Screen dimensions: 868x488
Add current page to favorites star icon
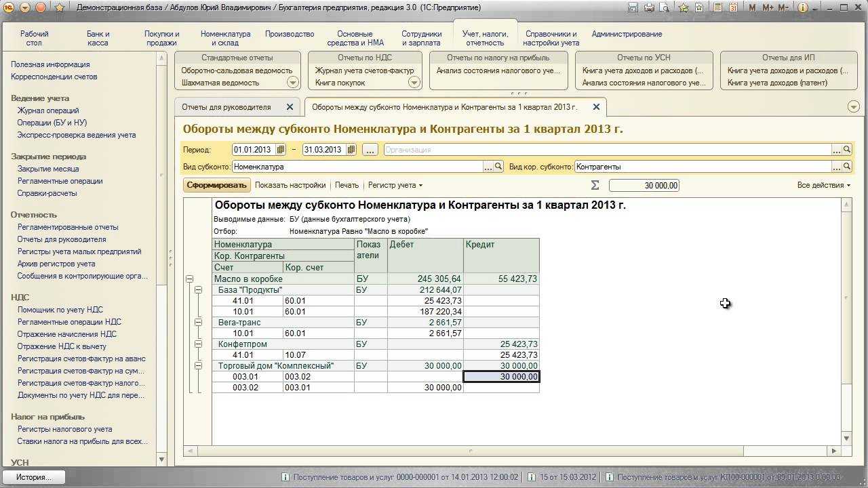point(684,7)
